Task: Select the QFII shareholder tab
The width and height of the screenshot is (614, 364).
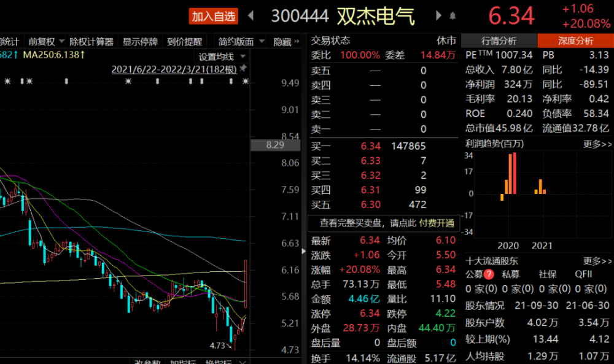Action: click(583, 274)
